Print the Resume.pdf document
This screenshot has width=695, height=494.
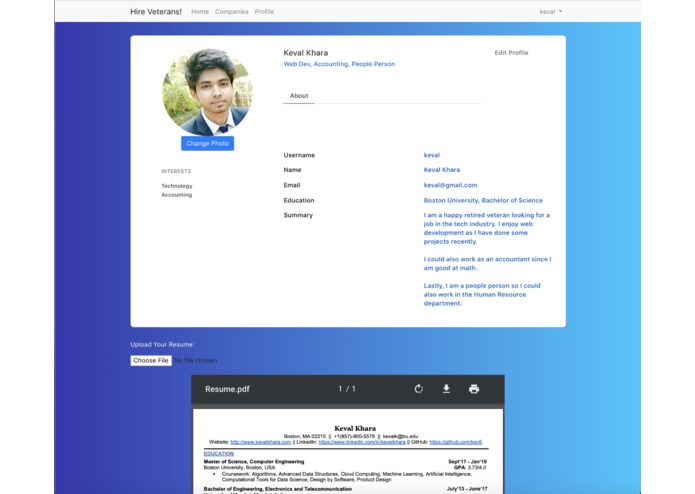tap(474, 389)
